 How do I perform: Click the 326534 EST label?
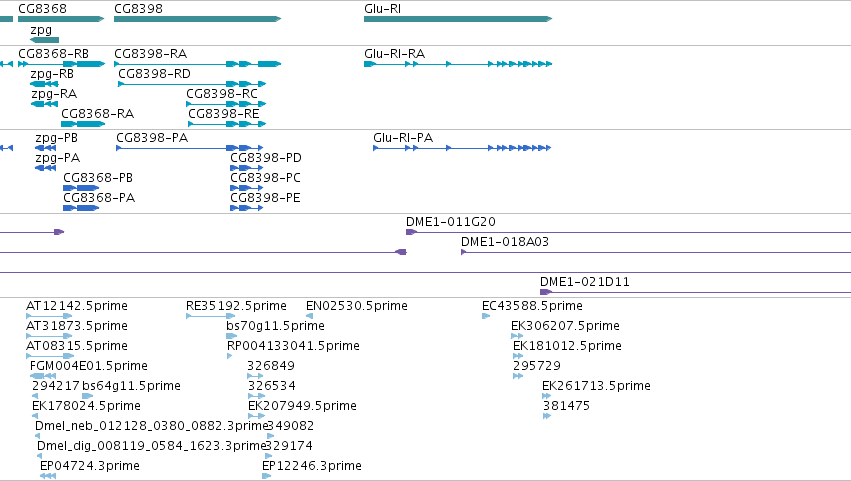point(272,386)
